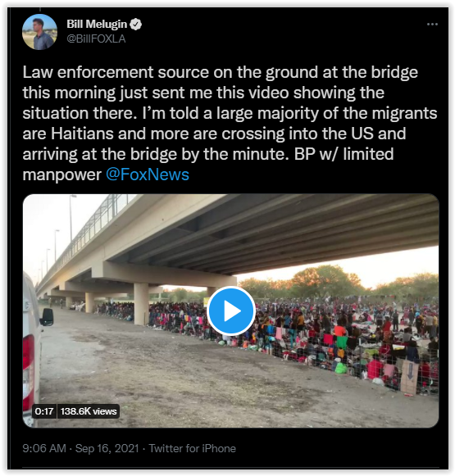
Task: Follow the @FoxNews mention link
Action: [x=148, y=175]
